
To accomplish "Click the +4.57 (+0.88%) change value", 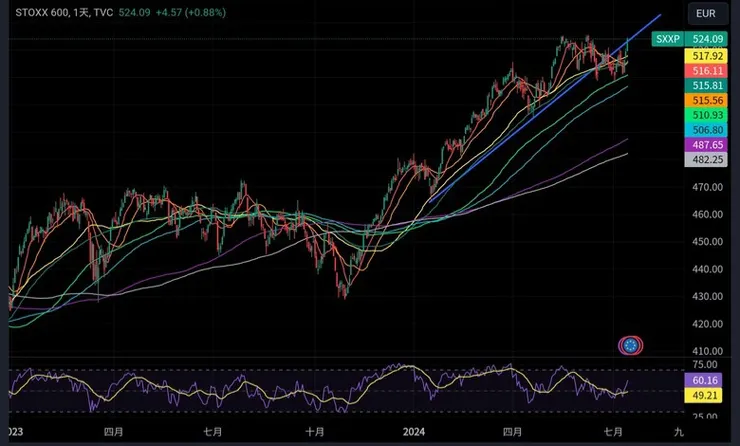I will pos(191,12).
